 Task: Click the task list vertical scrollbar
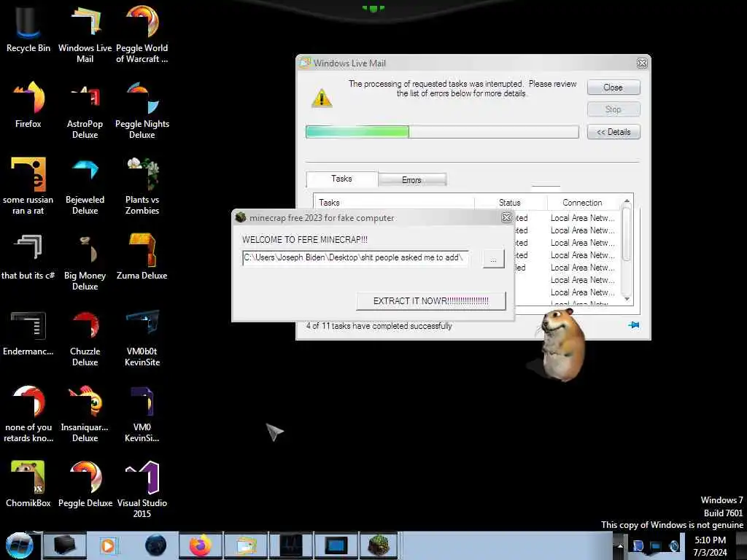click(627, 252)
